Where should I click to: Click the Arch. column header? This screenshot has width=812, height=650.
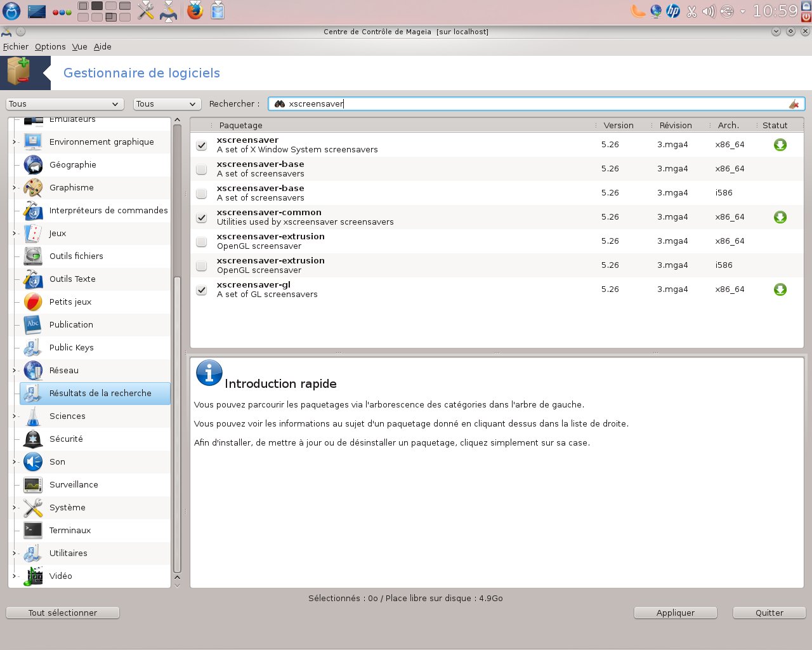coord(728,126)
